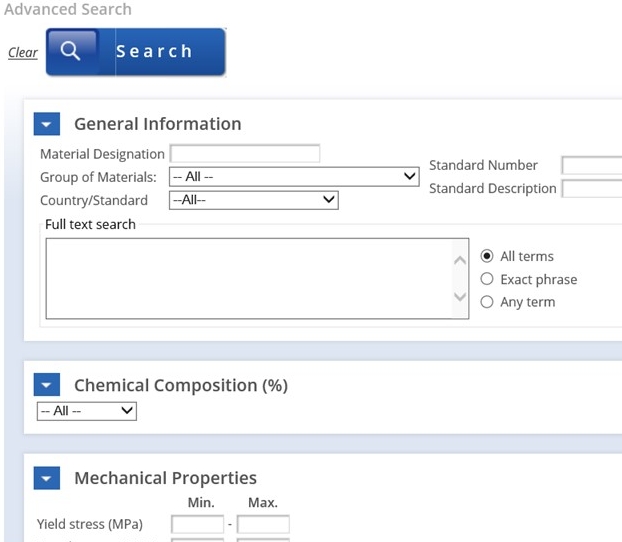This screenshot has height=542, width=622.
Task: Click the Material Designation input field
Action: click(x=245, y=154)
